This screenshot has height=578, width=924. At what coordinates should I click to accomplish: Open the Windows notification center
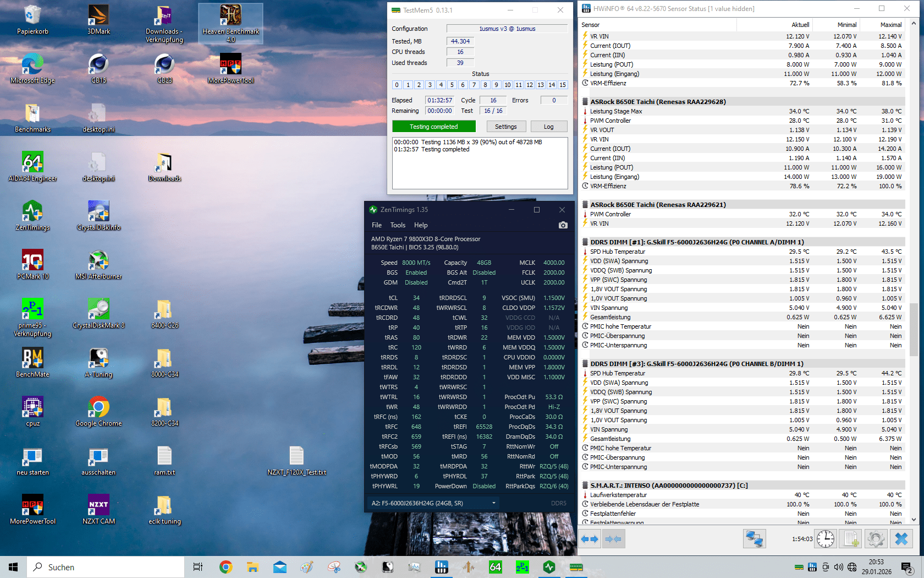pos(907,567)
